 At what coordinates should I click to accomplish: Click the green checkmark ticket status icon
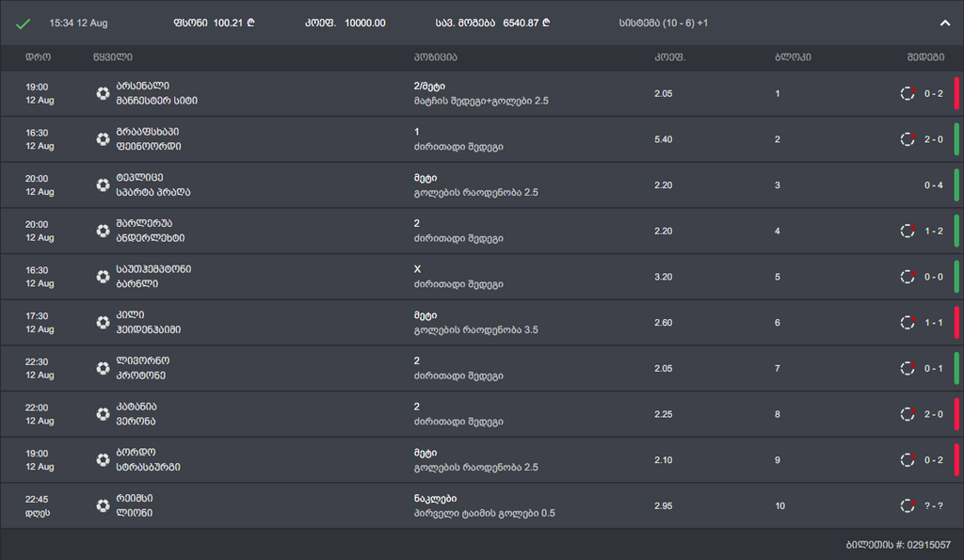[24, 24]
